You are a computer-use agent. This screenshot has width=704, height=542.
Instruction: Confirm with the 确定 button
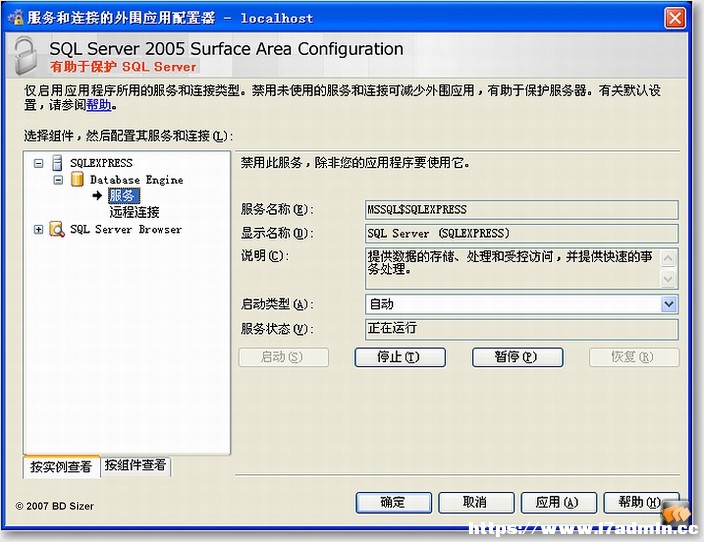click(x=393, y=502)
